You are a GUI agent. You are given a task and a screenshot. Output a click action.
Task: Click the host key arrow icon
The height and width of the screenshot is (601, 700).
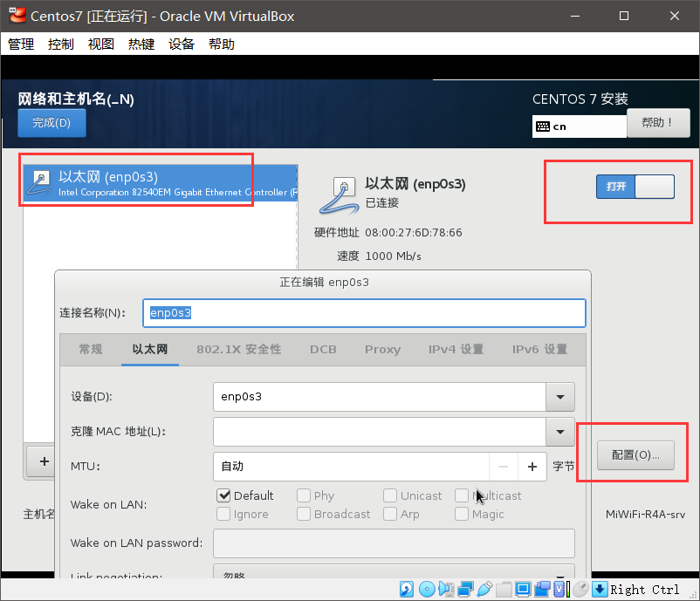click(x=600, y=590)
